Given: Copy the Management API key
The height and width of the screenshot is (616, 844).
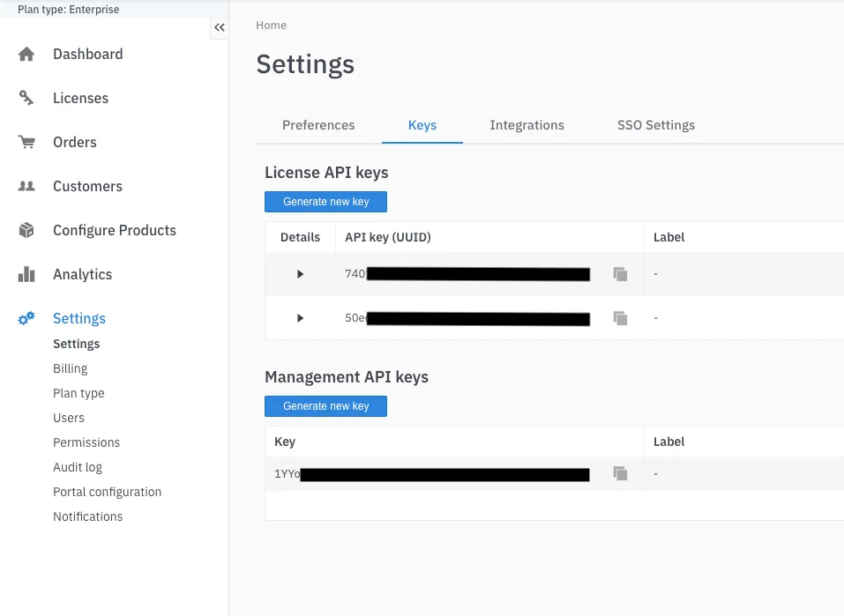Looking at the screenshot, I should point(620,473).
